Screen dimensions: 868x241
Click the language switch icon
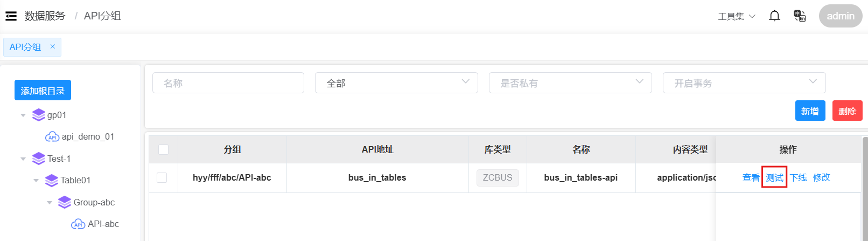pos(800,16)
